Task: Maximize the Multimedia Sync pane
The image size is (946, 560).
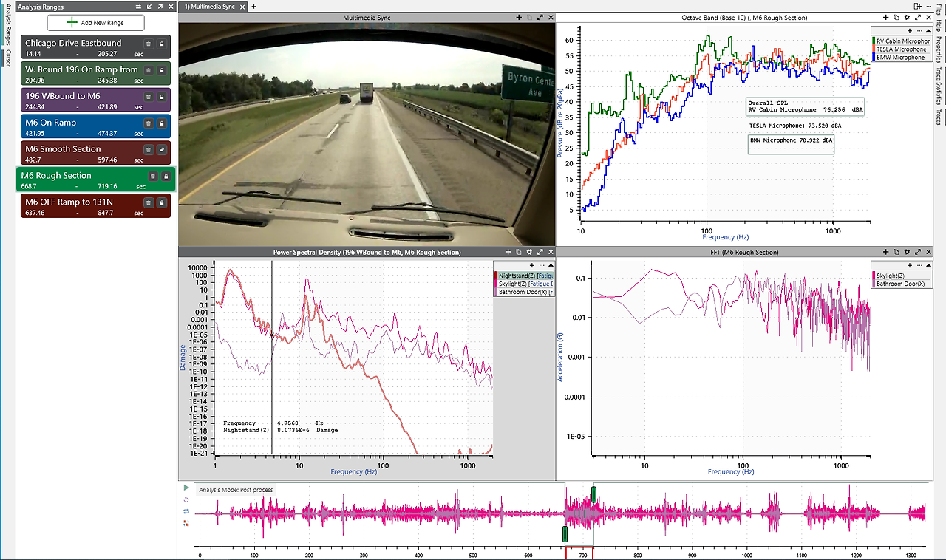Action: click(540, 17)
